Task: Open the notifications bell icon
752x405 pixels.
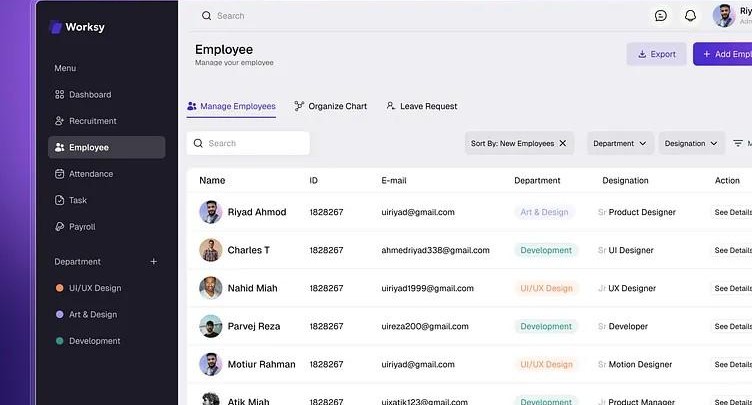Action: tap(690, 16)
